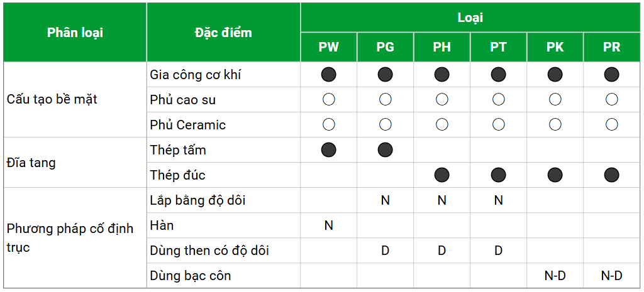The height and width of the screenshot is (292, 644).
Task: Click the PW column header
Action: (328, 48)
